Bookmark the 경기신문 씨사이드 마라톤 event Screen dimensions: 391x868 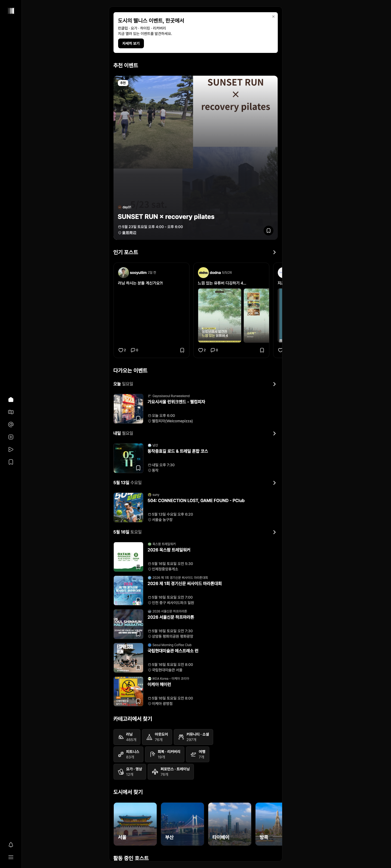click(138, 600)
